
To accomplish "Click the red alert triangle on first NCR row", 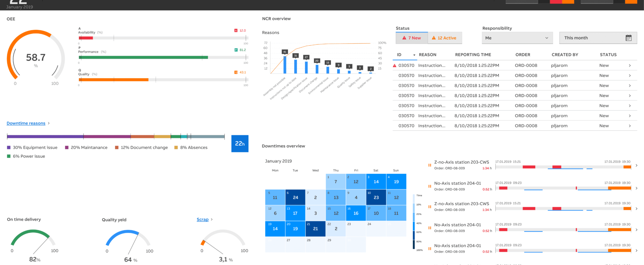I will 395,65.
